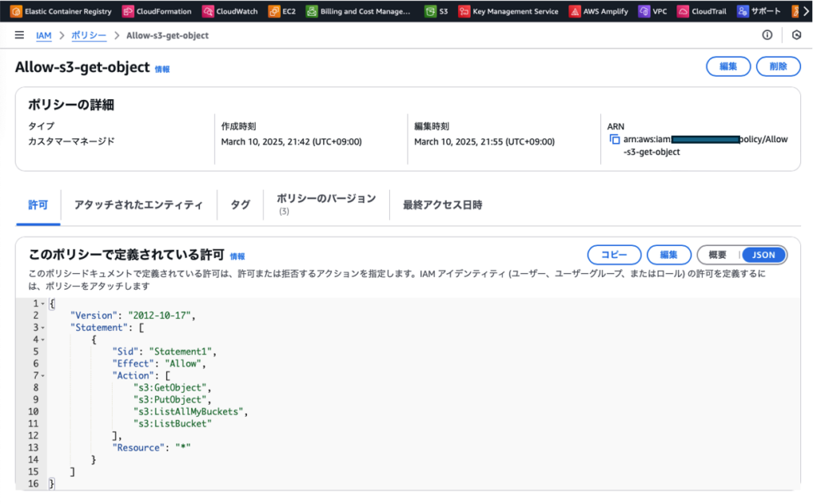Switch to タグ tab
Image resolution: width=813 pixels, height=504 pixels.
coord(240,205)
